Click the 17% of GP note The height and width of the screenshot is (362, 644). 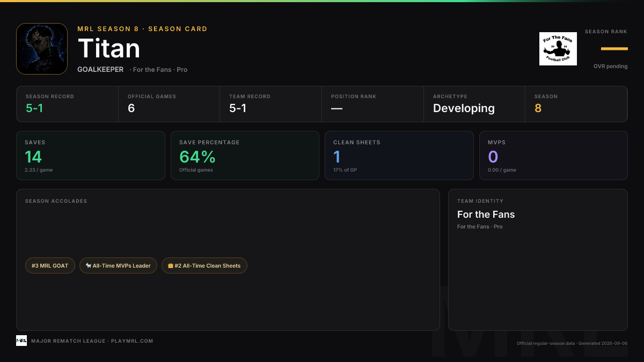coord(345,170)
